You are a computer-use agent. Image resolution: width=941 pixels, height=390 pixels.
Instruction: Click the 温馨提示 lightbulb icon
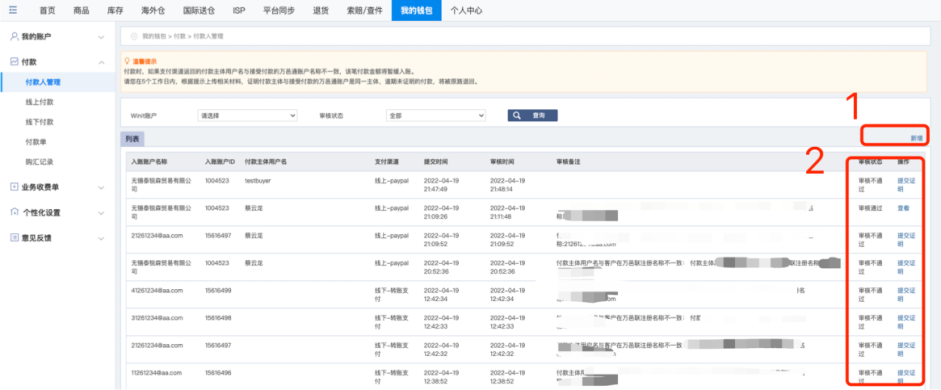coord(127,61)
